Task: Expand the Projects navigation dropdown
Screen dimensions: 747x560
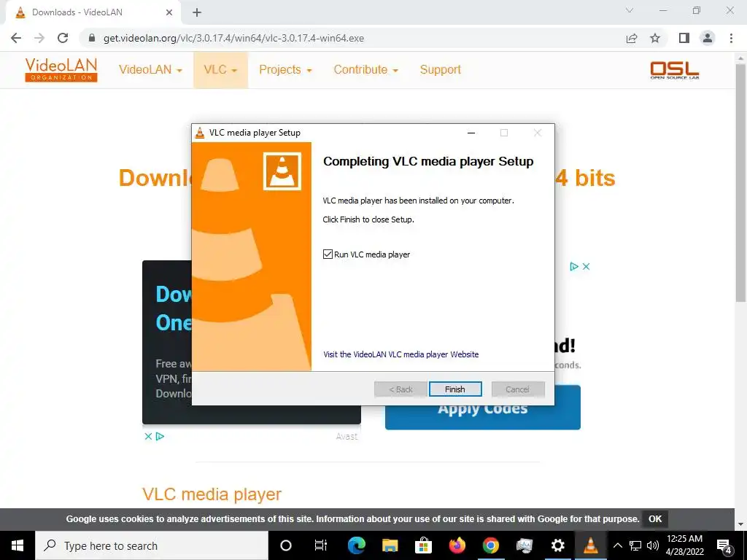Action: [x=285, y=70]
